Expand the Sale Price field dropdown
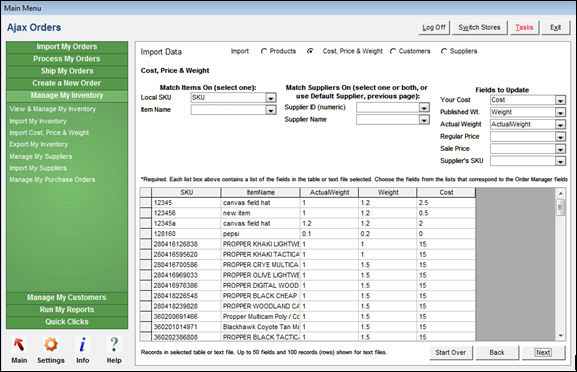 560,149
